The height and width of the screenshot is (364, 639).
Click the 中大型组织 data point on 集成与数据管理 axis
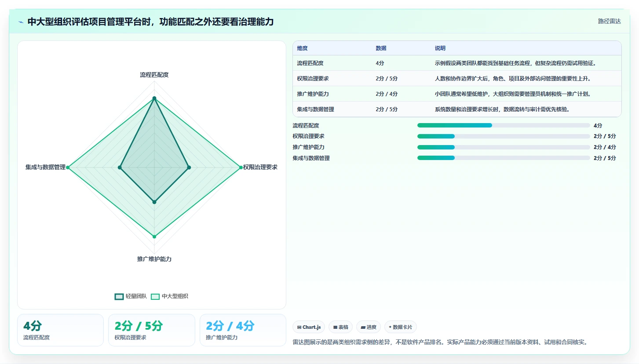[x=68, y=167]
